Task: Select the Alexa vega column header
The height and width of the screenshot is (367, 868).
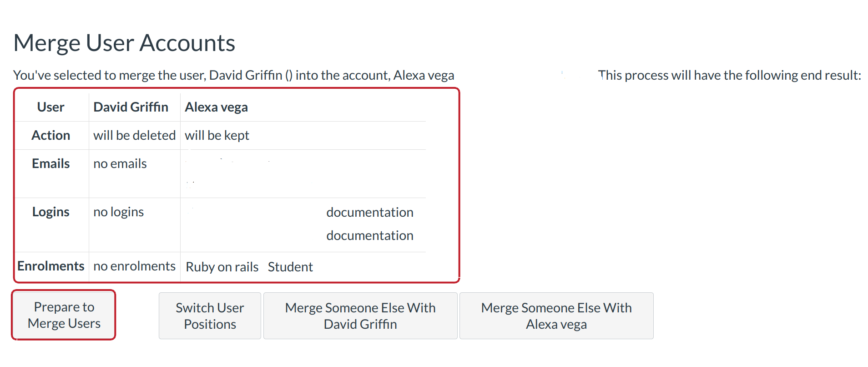Action: (x=216, y=107)
